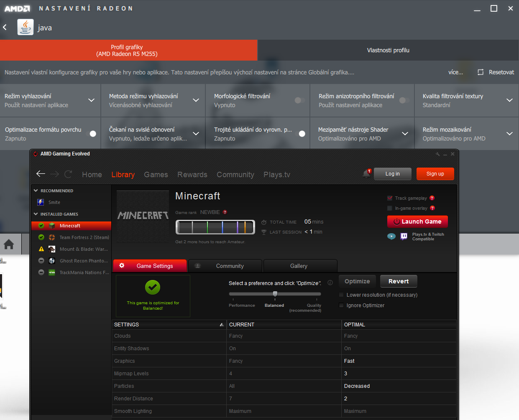Collapse the INSTALLED GAMES section
Image resolution: width=519 pixels, height=420 pixels.
pos(36,214)
